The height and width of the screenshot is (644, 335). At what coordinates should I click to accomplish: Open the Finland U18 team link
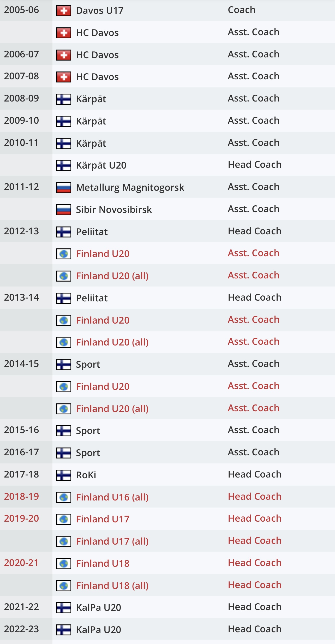click(x=103, y=564)
